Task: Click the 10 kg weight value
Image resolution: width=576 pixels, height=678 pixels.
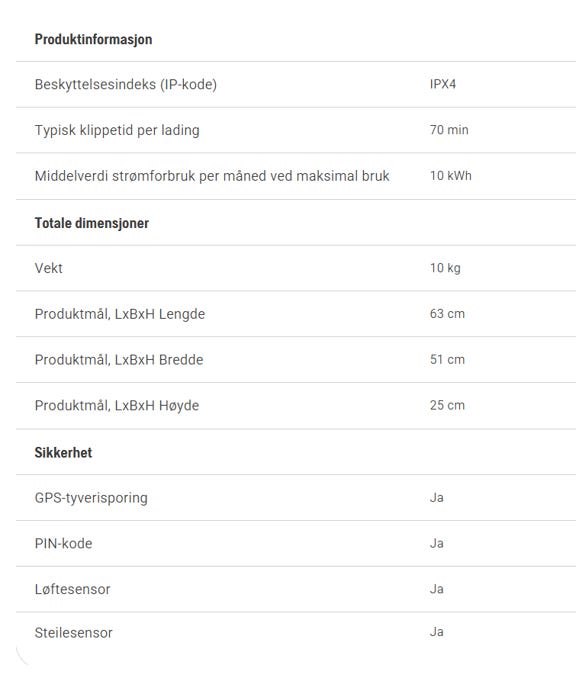Action: pos(445,268)
